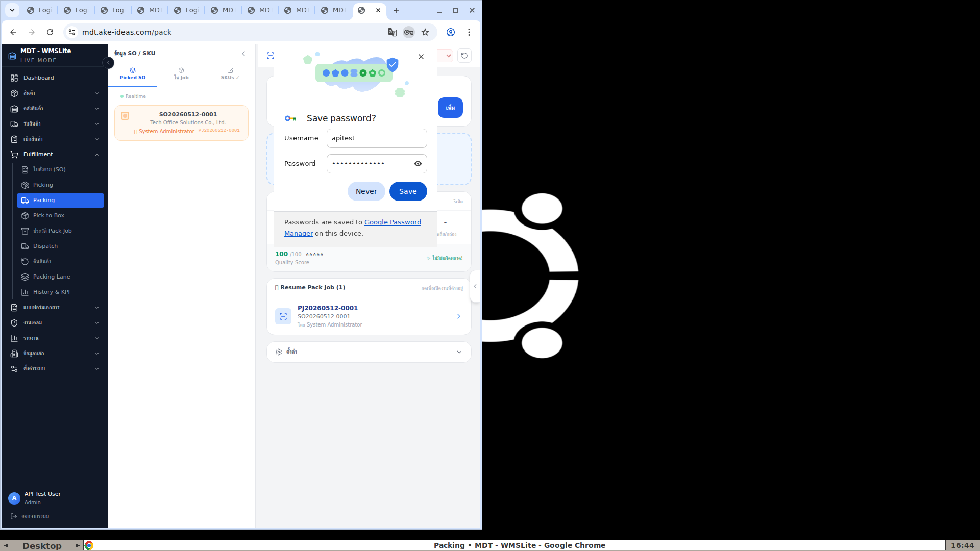Open Chrome three-dot menu
980x551 pixels.
(x=469, y=32)
